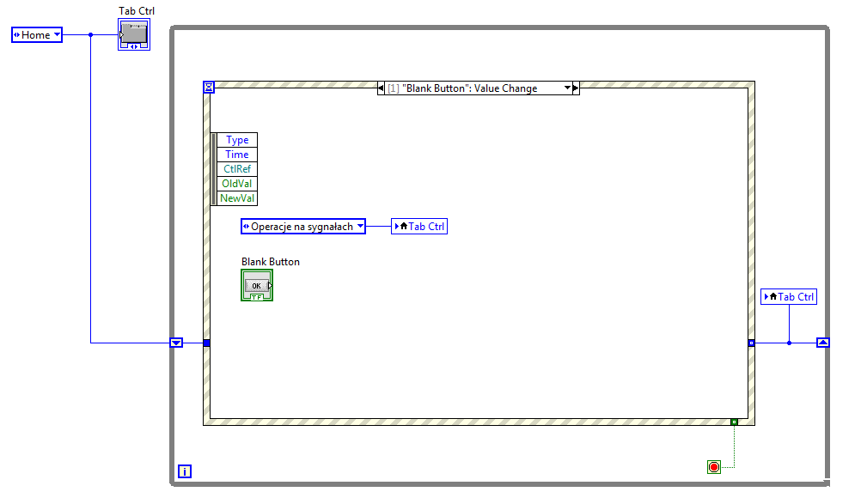Image resolution: width=861 pixels, height=504 pixels.
Task: Select the Time event data field
Action: point(237,155)
